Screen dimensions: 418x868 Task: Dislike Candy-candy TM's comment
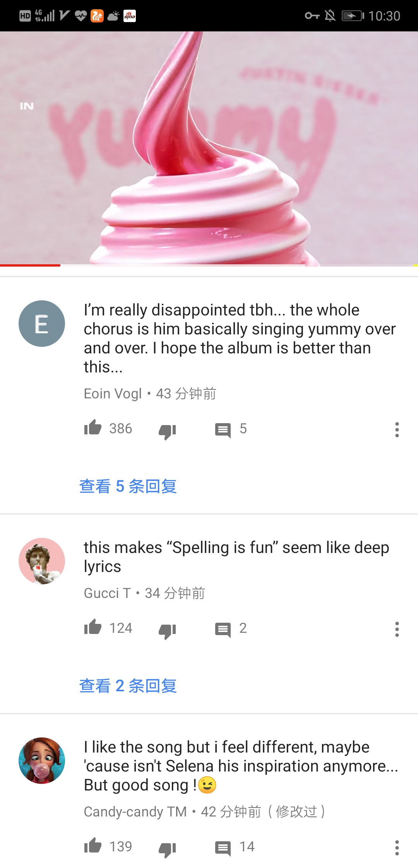click(167, 849)
